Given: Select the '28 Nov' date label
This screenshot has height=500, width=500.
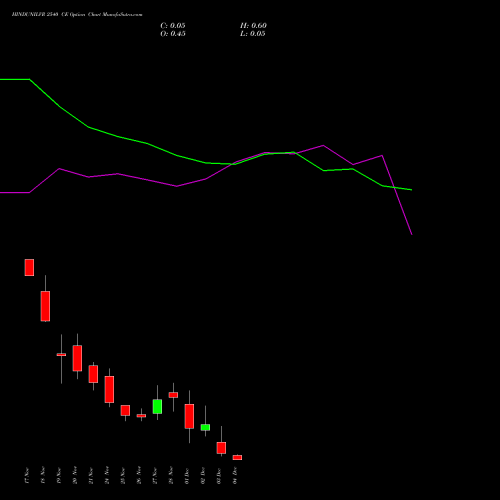Looking at the screenshot, I should pos(171,476).
